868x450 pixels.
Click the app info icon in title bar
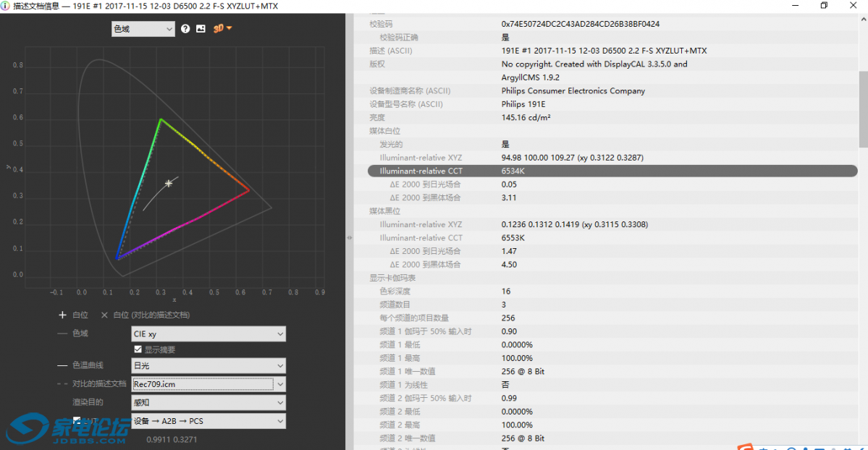click(x=7, y=6)
